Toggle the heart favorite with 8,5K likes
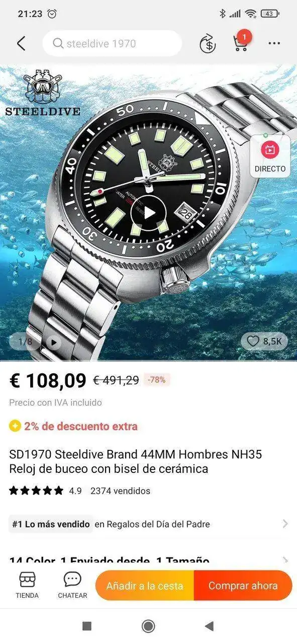297x644 pixels. point(264,341)
